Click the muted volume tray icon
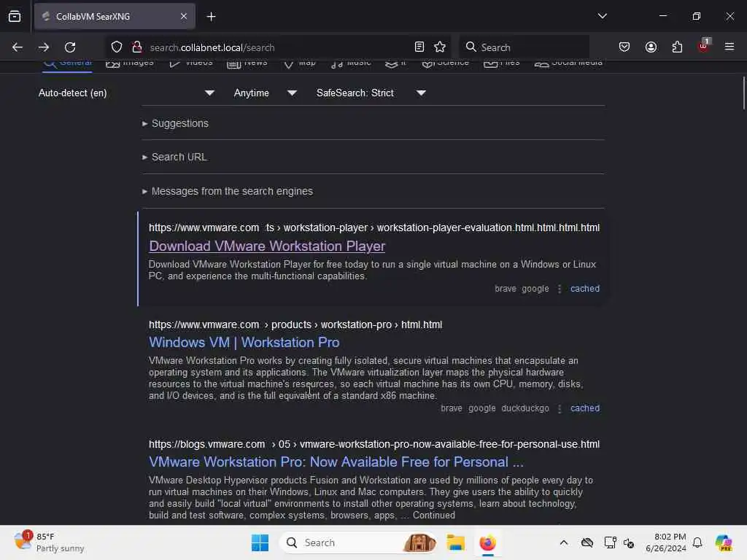747x560 pixels. tap(629, 542)
